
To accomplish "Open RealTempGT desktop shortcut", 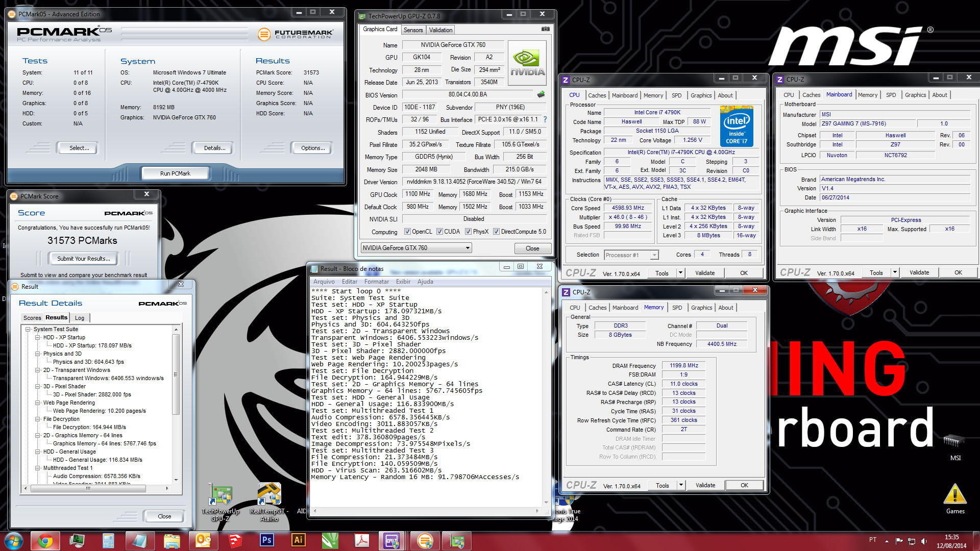I will 269,503.
